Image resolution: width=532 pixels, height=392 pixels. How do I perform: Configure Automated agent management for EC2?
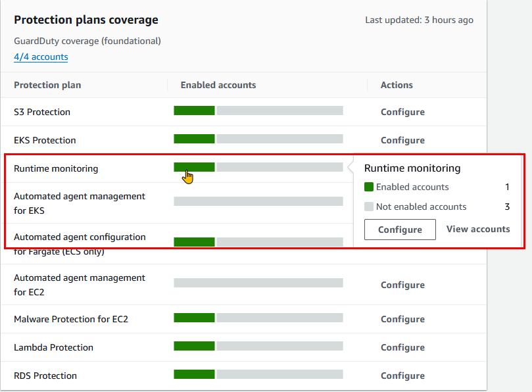pos(402,285)
